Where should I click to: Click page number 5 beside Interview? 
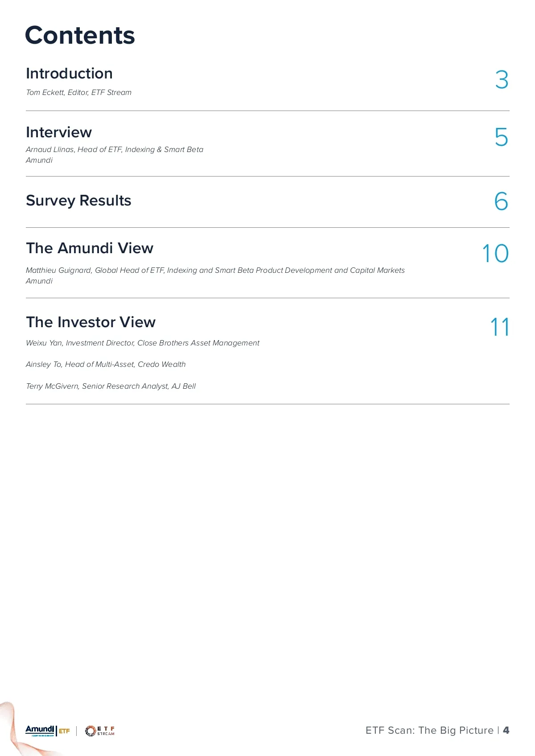coord(501,137)
